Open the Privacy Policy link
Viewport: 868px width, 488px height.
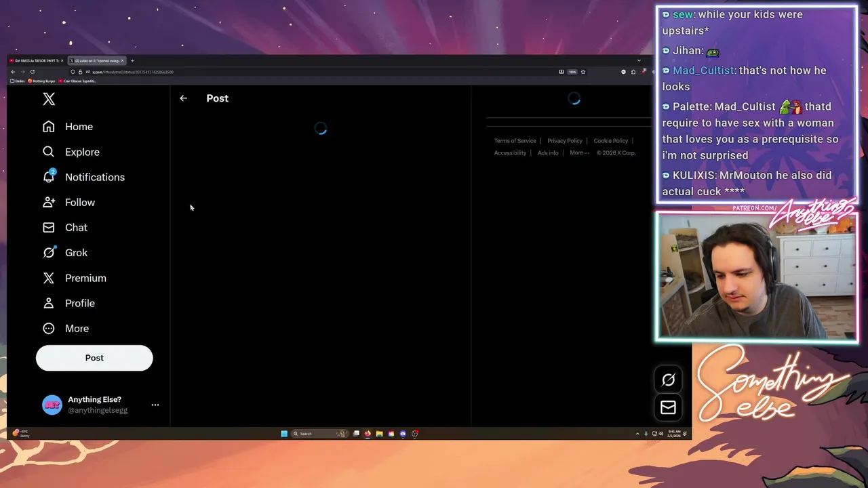coord(565,141)
